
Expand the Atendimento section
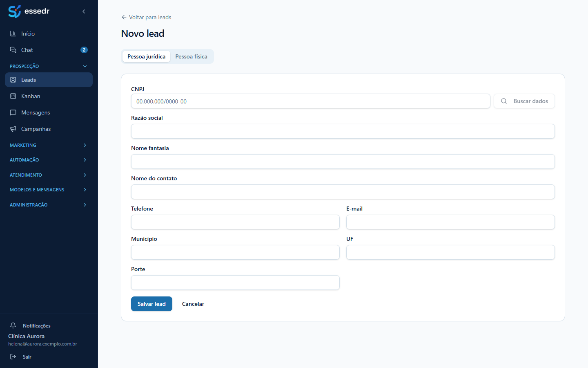click(x=49, y=175)
